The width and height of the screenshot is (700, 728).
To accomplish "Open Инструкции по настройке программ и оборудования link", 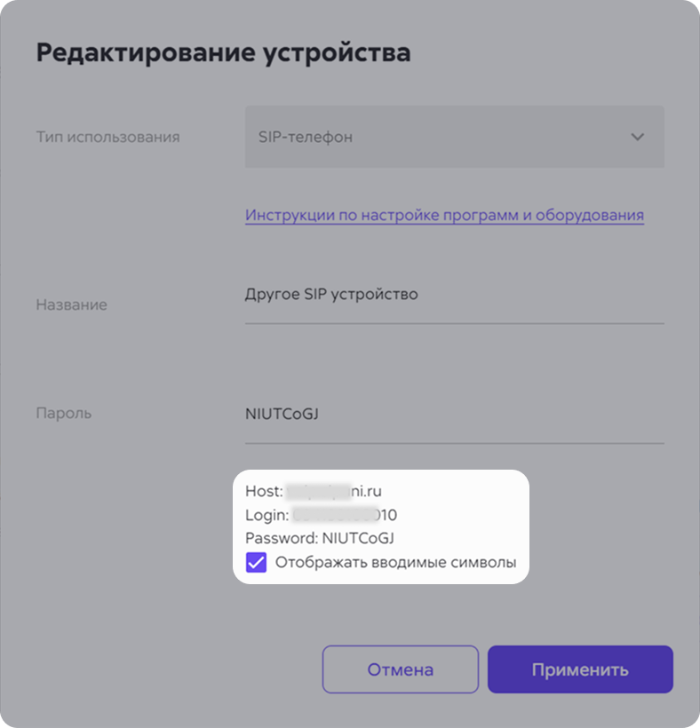I will (x=444, y=215).
